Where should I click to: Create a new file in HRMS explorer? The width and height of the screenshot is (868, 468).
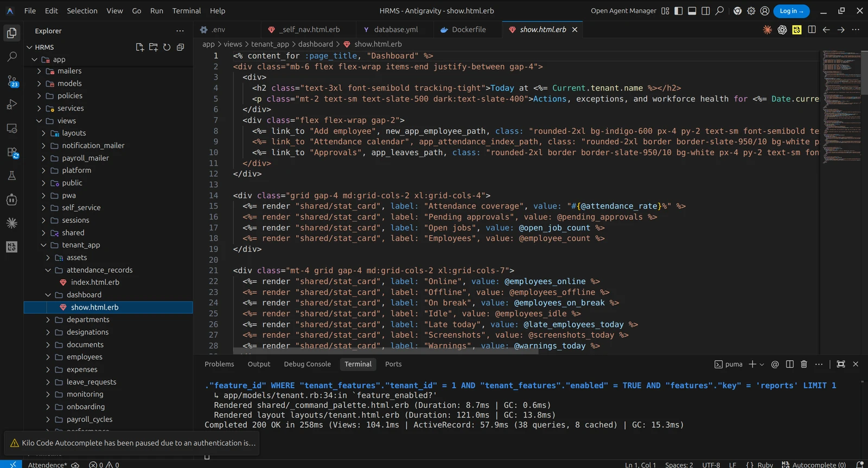click(x=139, y=47)
